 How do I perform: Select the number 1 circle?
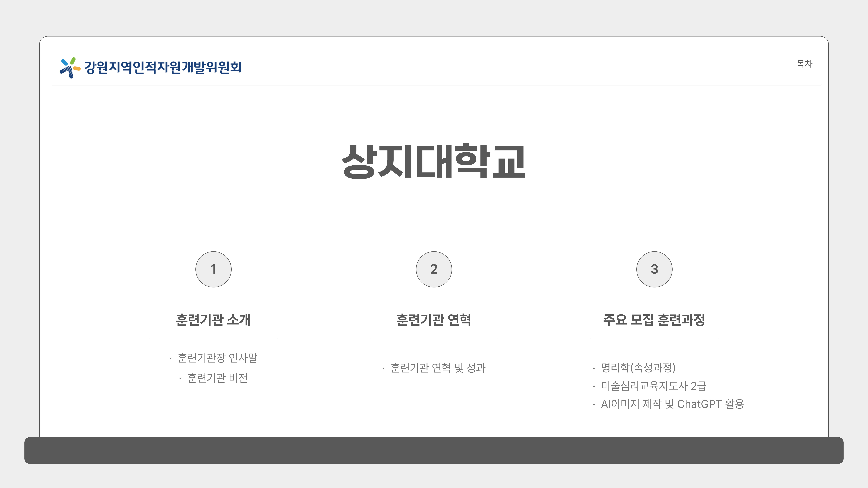pos(213,269)
